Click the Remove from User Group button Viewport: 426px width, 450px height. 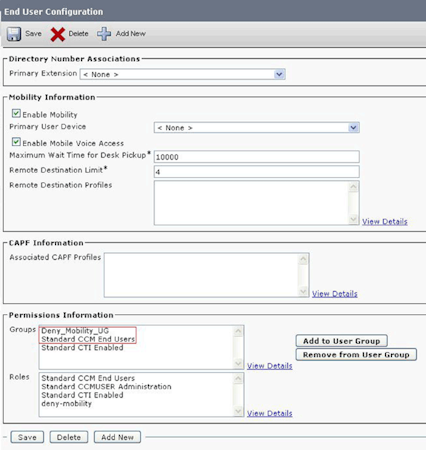click(356, 354)
